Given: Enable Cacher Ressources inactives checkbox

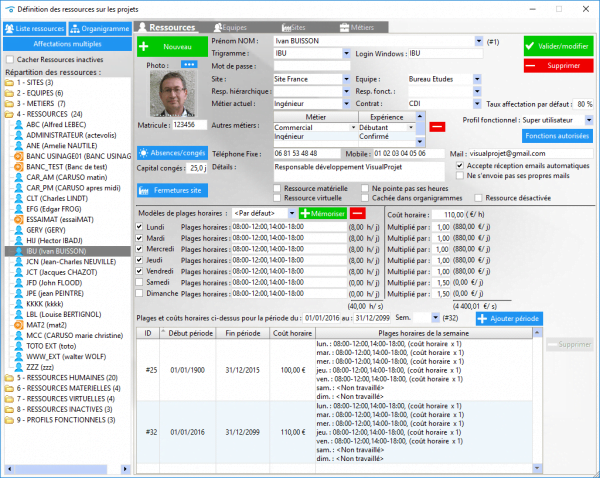Looking at the screenshot, I should point(10,60).
